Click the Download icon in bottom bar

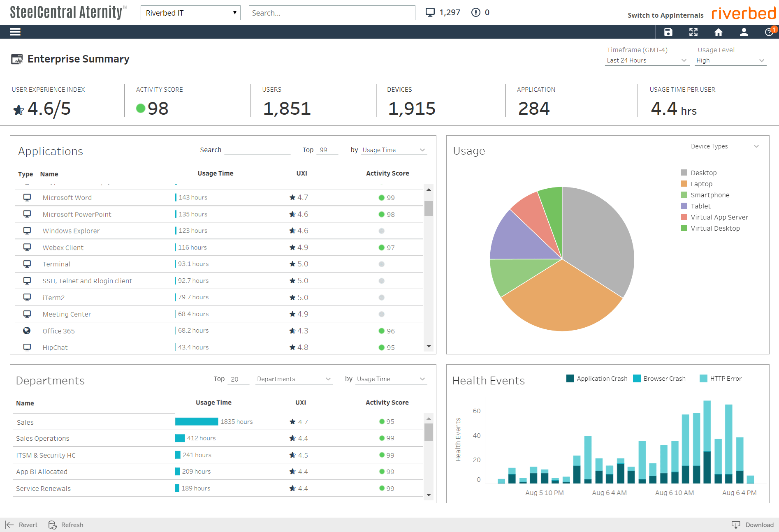pyautogui.click(x=736, y=525)
